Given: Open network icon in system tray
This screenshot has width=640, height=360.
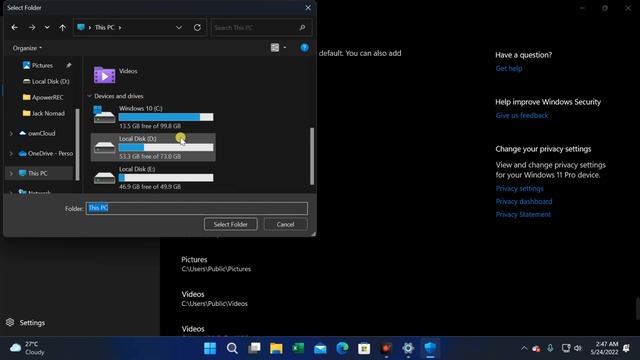Looking at the screenshot, I should (566, 348).
